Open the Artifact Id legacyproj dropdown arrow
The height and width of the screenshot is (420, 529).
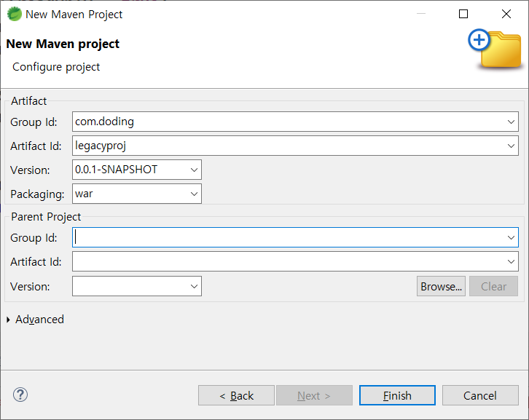511,146
